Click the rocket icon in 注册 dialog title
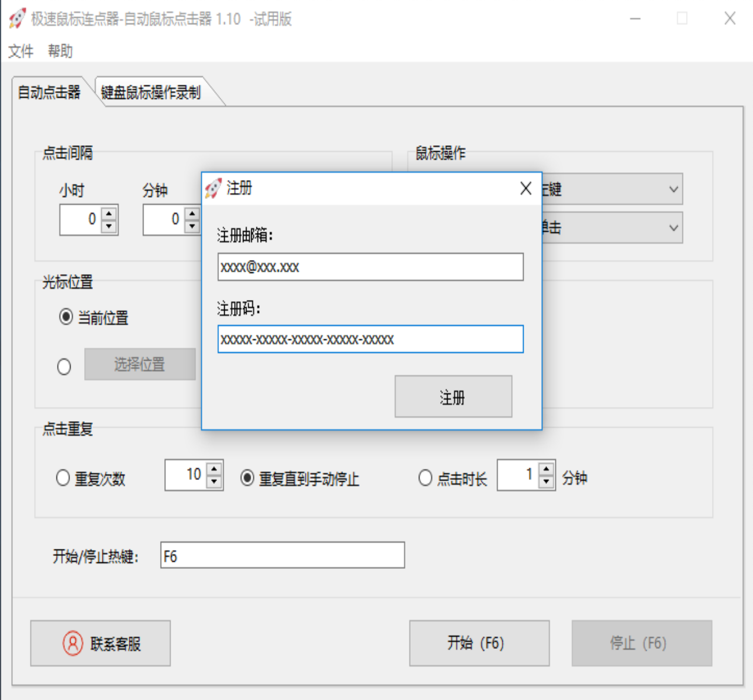 tap(214, 188)
